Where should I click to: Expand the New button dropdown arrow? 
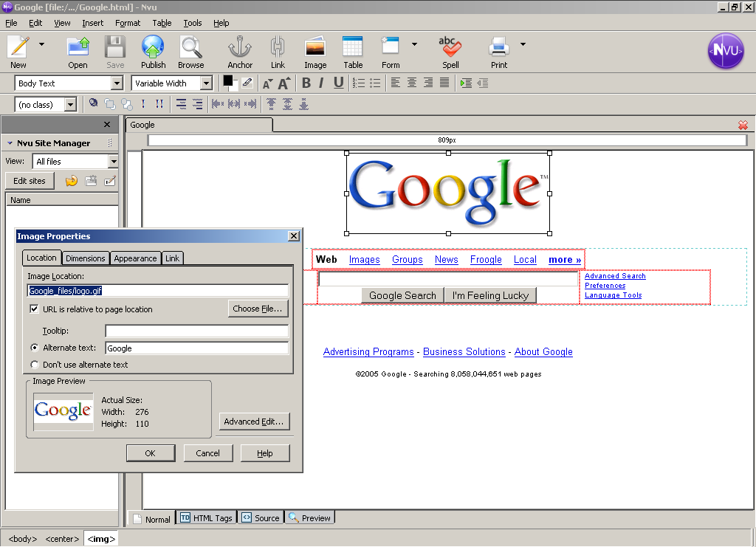coord(42,44)
